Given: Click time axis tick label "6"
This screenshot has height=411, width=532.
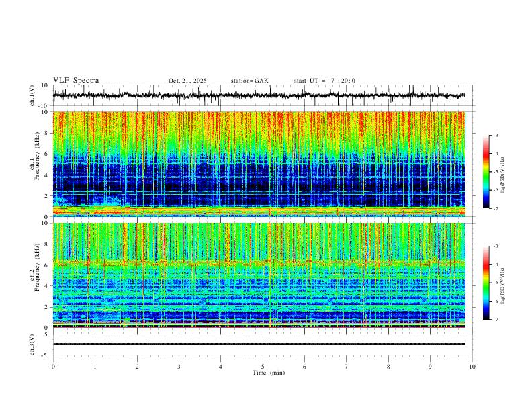Looking at the screenshot, I should pos(304,367).
